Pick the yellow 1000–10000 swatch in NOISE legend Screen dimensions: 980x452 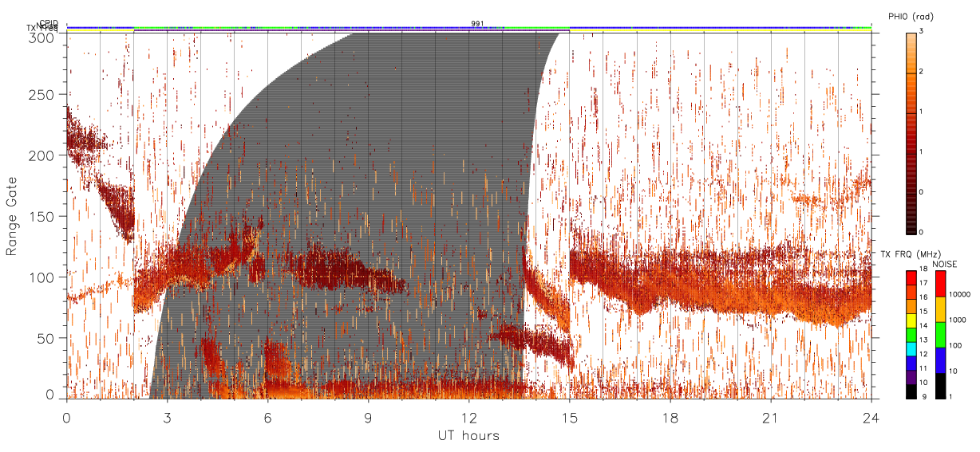click(x=940, y=309)
